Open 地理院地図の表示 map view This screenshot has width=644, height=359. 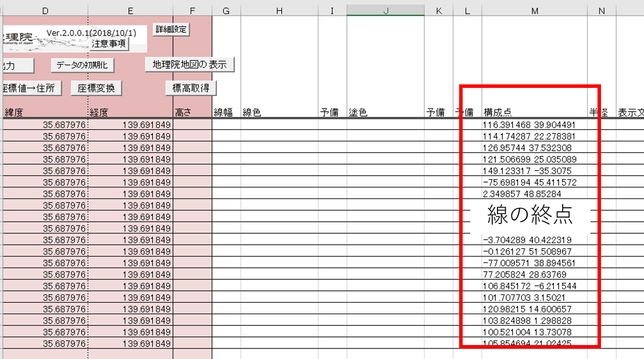(x=189, y=65)
